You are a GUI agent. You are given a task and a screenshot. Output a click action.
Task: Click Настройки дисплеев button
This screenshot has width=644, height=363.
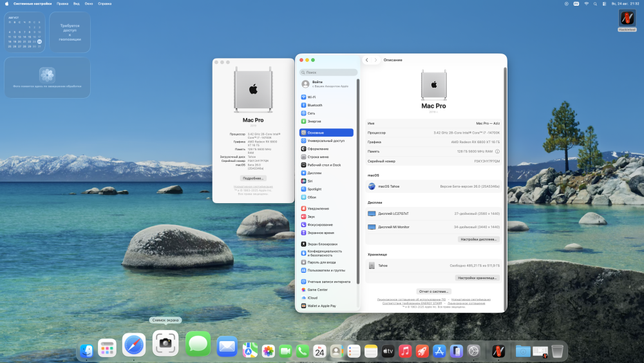478,239
